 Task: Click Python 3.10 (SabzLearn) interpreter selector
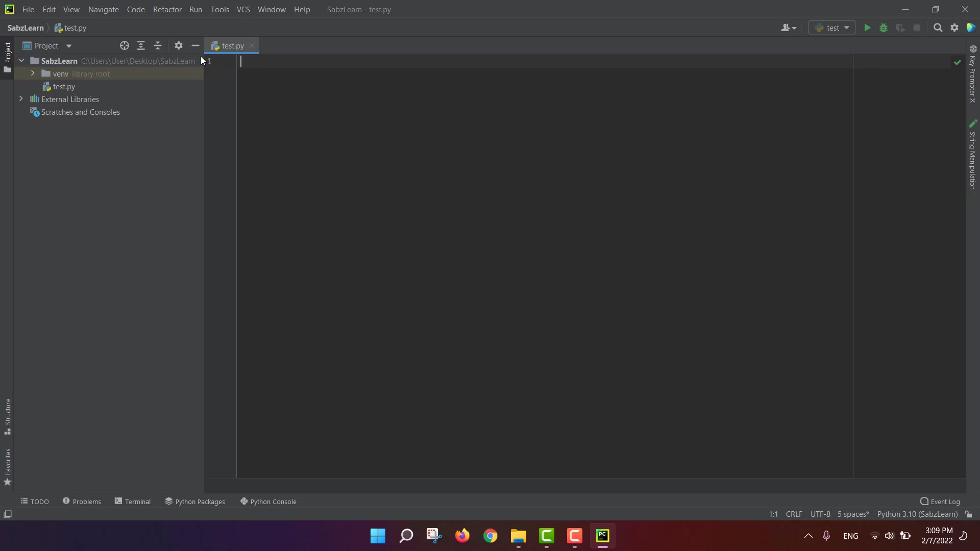click(x=917, y=514)
